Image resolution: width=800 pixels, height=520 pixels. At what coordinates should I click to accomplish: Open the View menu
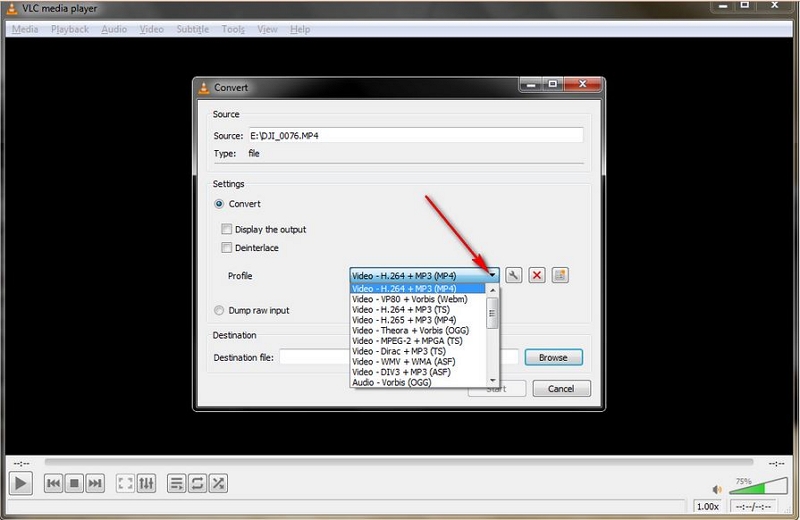click(267, 29)
